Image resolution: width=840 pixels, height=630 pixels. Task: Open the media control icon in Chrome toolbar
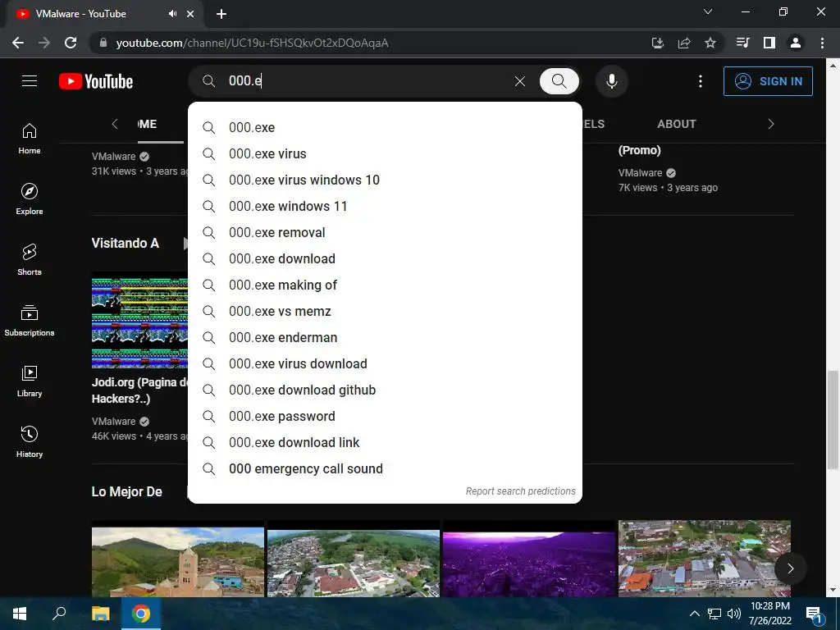tap(742, 43)
